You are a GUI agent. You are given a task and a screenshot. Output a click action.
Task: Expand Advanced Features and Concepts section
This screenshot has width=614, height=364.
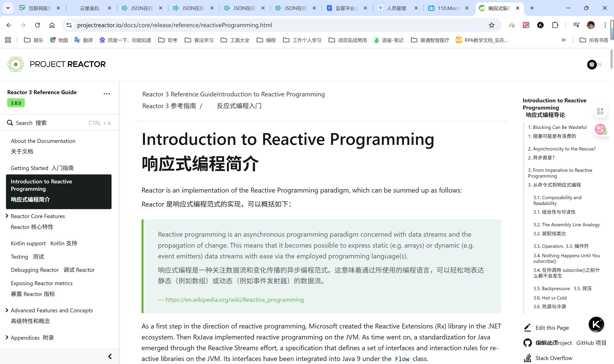pos(7,310)
